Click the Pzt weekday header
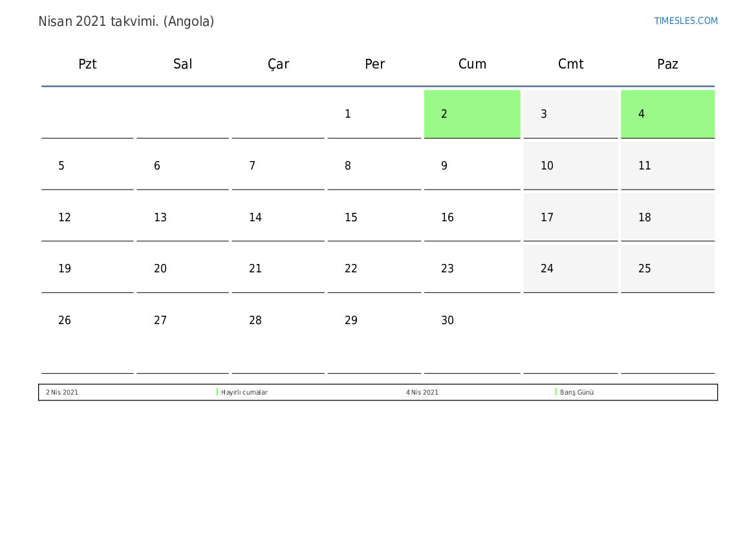Image resolution: width=756 pixels, height=535 pixels. [x=87, y=64]
